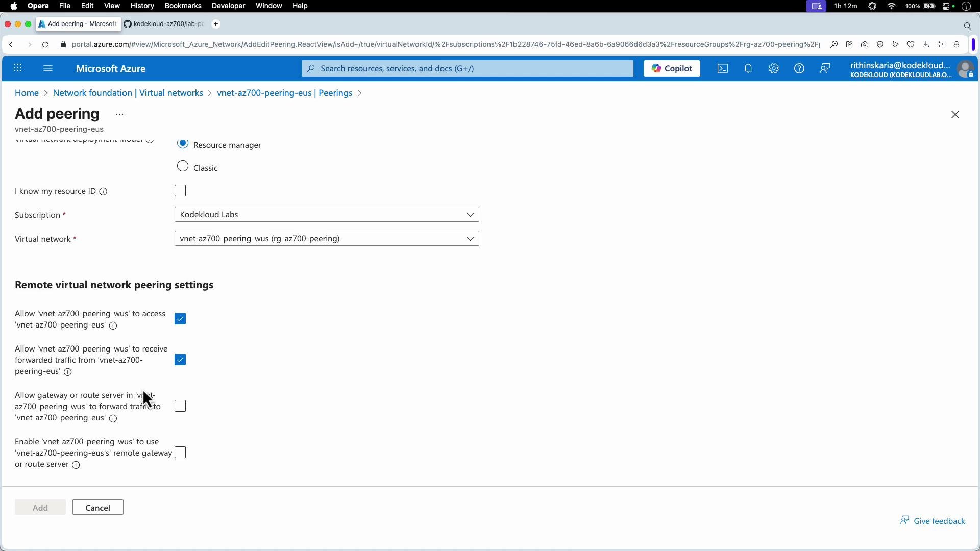Go to Home breadcrumb

(x=27, y=93)
